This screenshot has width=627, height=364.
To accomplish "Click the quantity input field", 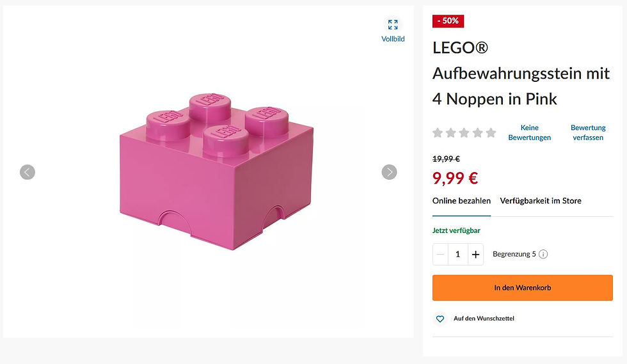I will [x=458, y=255].
